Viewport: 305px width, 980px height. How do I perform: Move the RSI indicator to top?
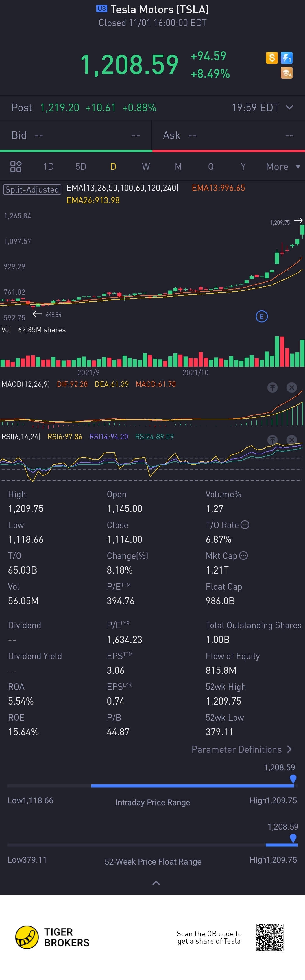tap(272, 440)
